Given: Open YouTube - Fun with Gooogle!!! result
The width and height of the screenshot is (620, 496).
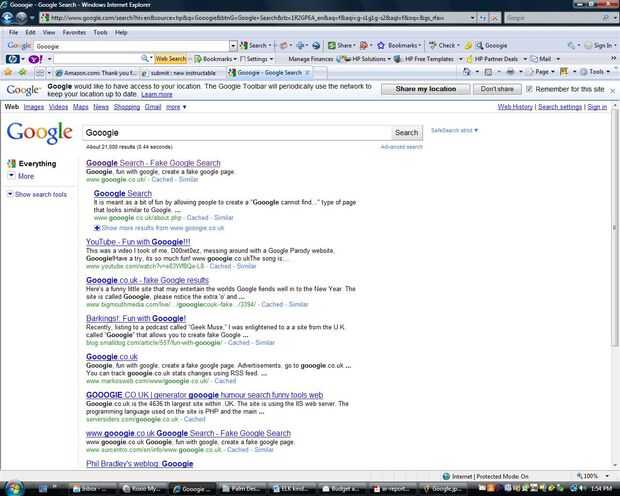Looking at the screenshot, I should pyautogui.click(x=138, y=242).
